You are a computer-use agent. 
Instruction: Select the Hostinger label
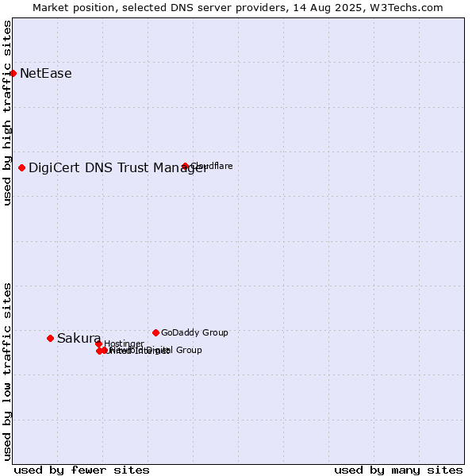125,344
